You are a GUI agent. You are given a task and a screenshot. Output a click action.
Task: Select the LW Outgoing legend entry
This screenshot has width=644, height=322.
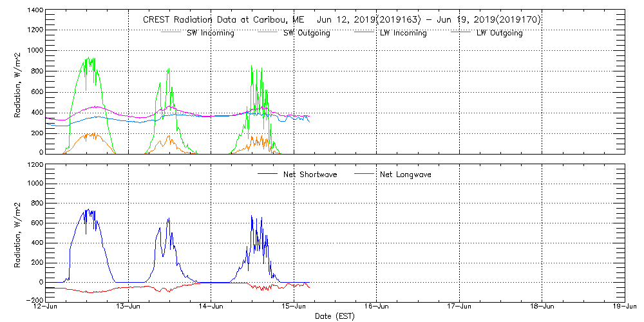(500, 33)
